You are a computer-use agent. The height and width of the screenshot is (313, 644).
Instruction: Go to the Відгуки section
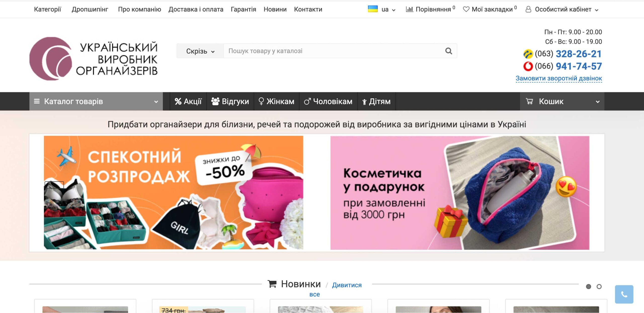click(230, 101)
